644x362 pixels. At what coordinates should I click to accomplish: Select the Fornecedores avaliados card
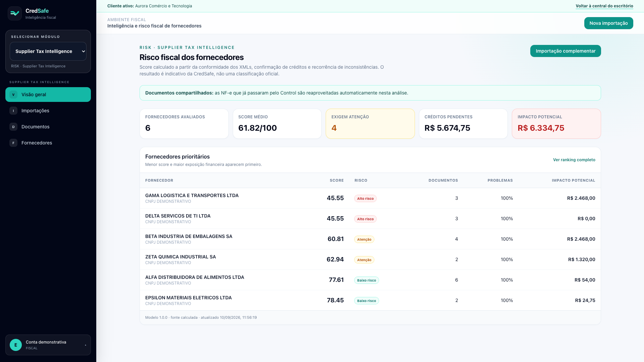click(x=184, y=124)
